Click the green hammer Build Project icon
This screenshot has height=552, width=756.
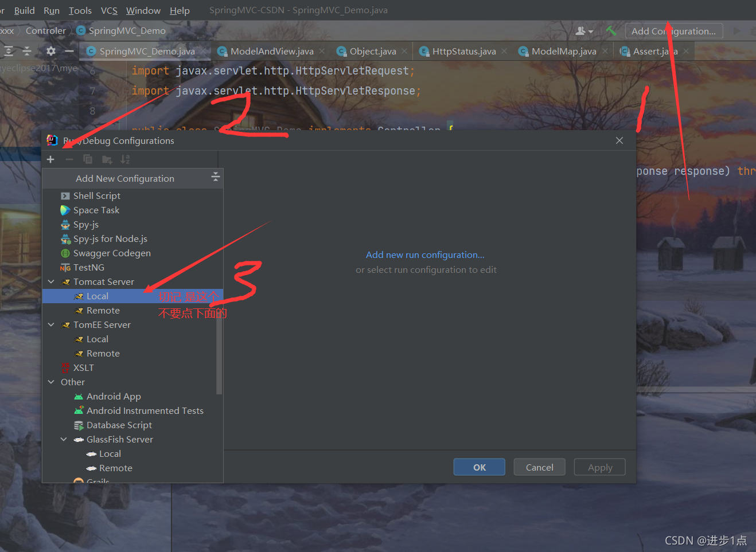click(611, 31)
